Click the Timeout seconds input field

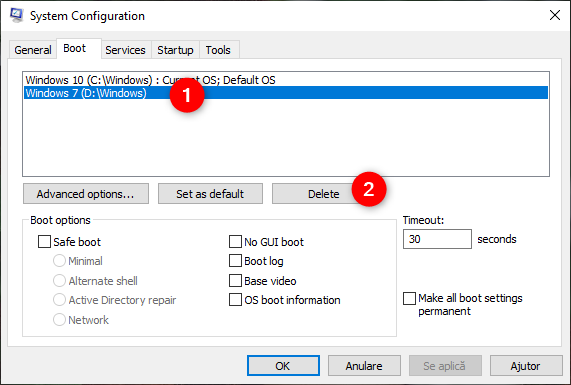(437, 239)
